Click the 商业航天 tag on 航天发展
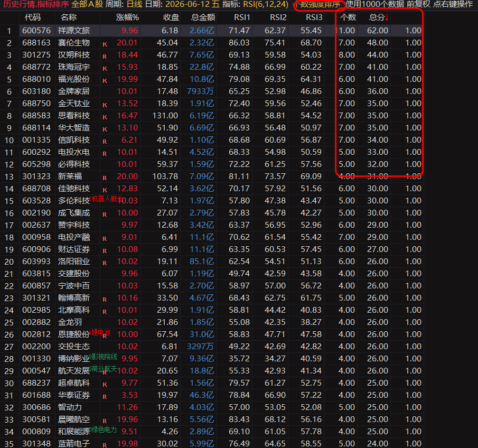This screenshot has width=478, height=448. (104, 369)
